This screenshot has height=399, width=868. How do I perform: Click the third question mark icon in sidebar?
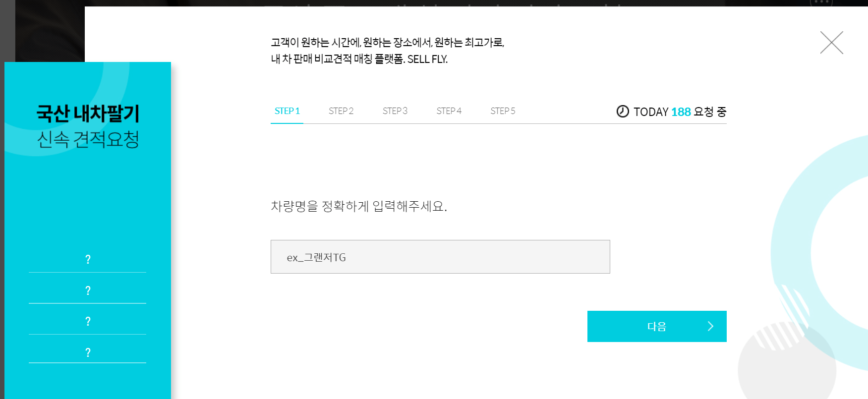tap(88, 321)
